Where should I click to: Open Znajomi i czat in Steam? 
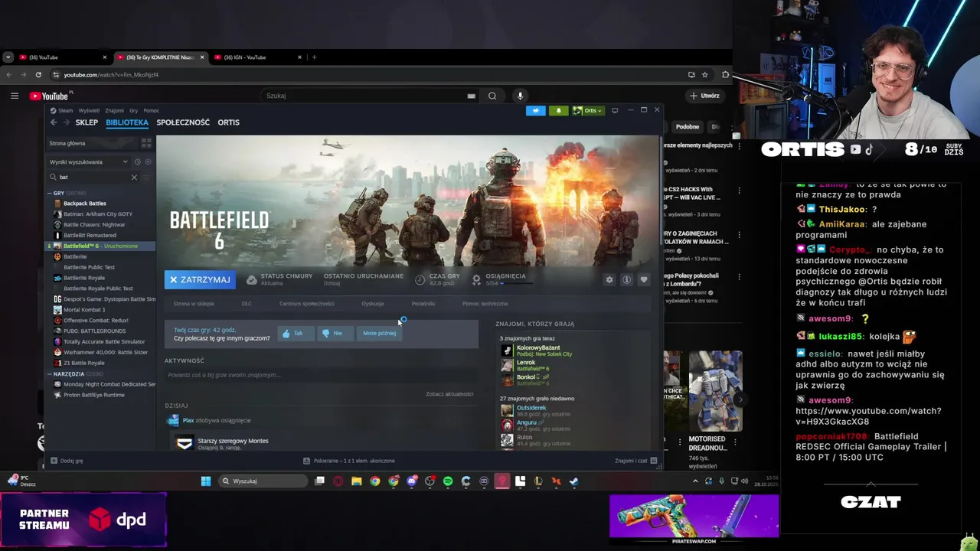pos(635,461)
